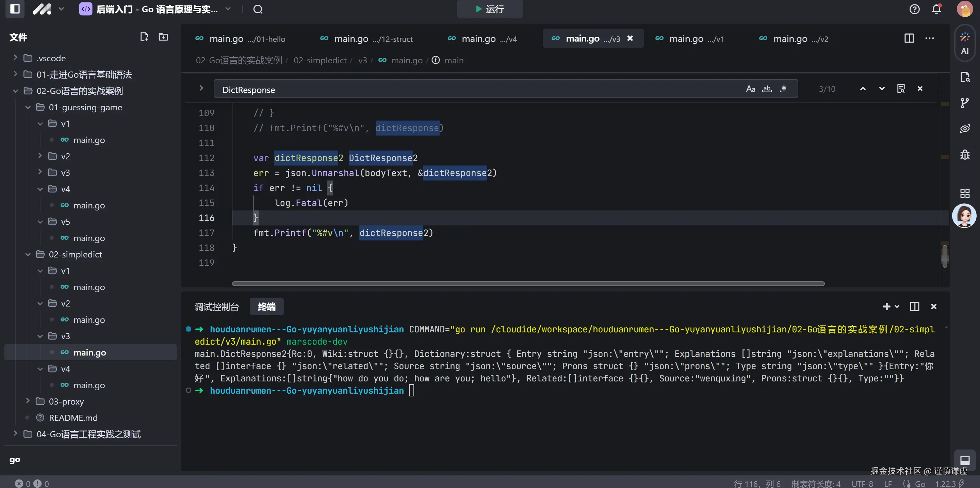
Task: Click the 运行 run button
Action: pos(490,9)
